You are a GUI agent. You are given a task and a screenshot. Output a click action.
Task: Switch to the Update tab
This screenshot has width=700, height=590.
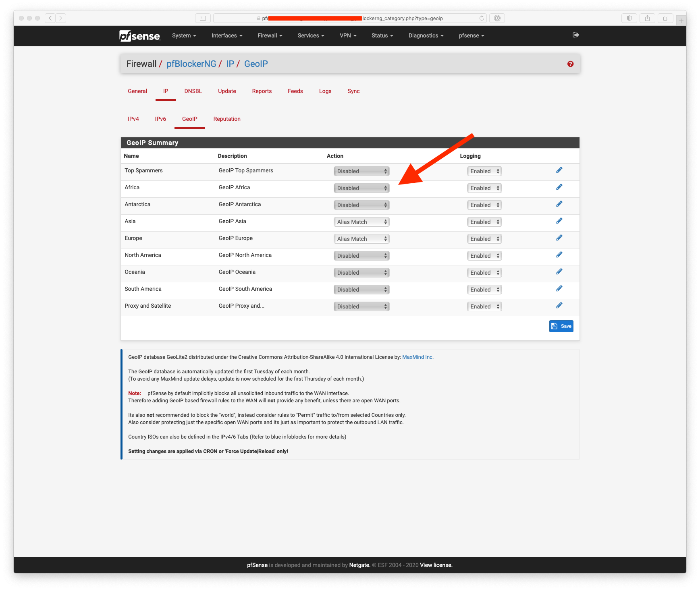pyautogui.click(x=227, y=91)
